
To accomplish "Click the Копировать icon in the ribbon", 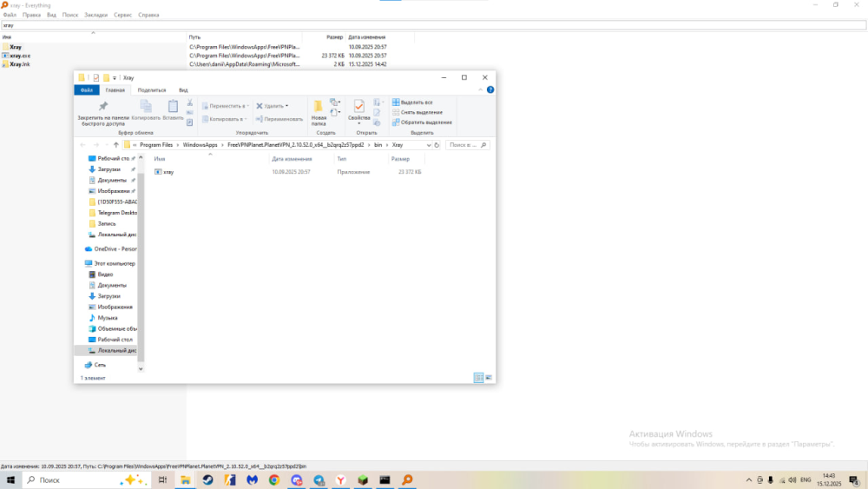I will click(x=146, y=106).
